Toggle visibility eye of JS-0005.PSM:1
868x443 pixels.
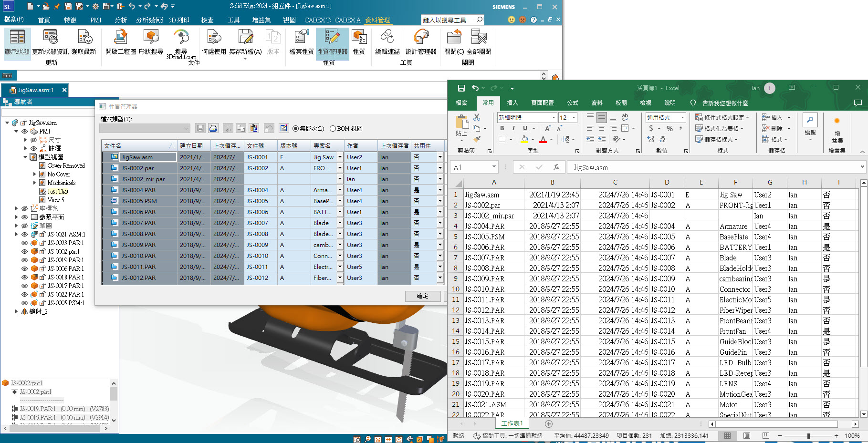(24, 303)
